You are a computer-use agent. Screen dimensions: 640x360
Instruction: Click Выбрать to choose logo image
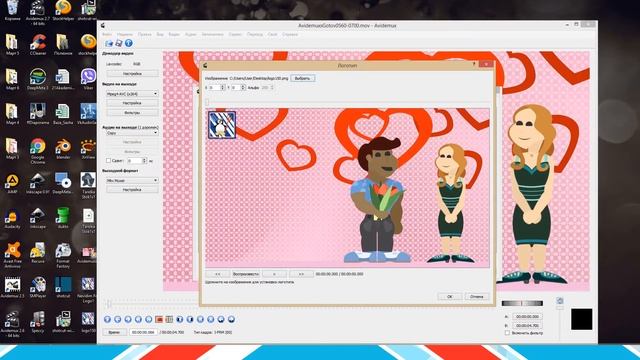(x=302, y=78)
